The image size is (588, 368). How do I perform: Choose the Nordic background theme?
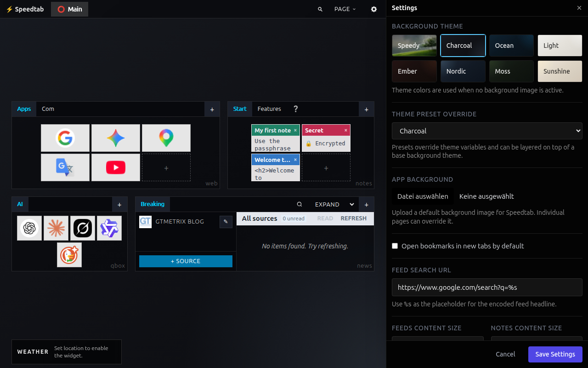tap(463, 71)
